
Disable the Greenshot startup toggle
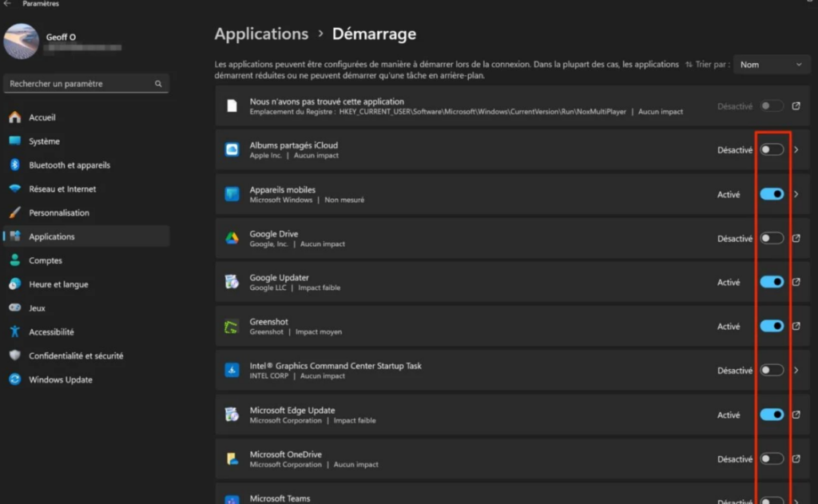pyautogui.click(x=772, y=326)
